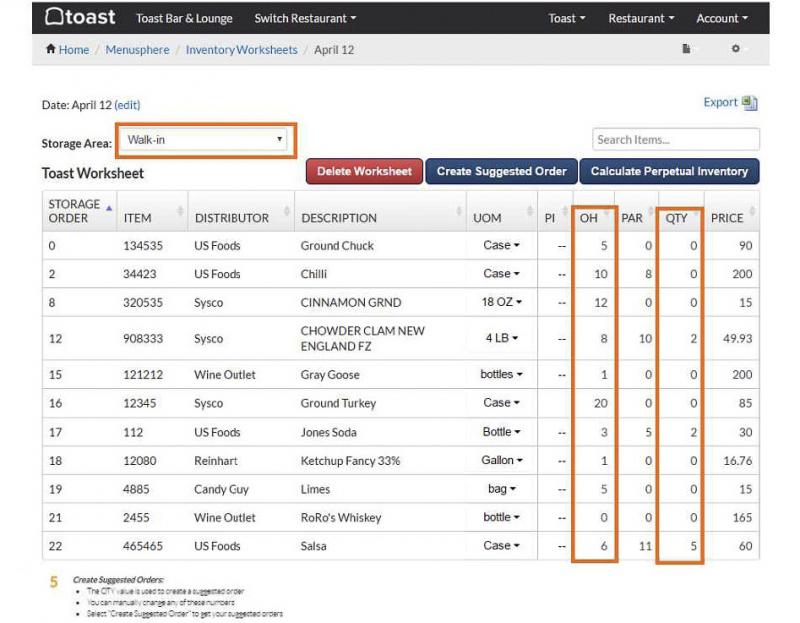Sort by Storage Order column
Screen dimensions: 800x623
(x=80, y=211)
